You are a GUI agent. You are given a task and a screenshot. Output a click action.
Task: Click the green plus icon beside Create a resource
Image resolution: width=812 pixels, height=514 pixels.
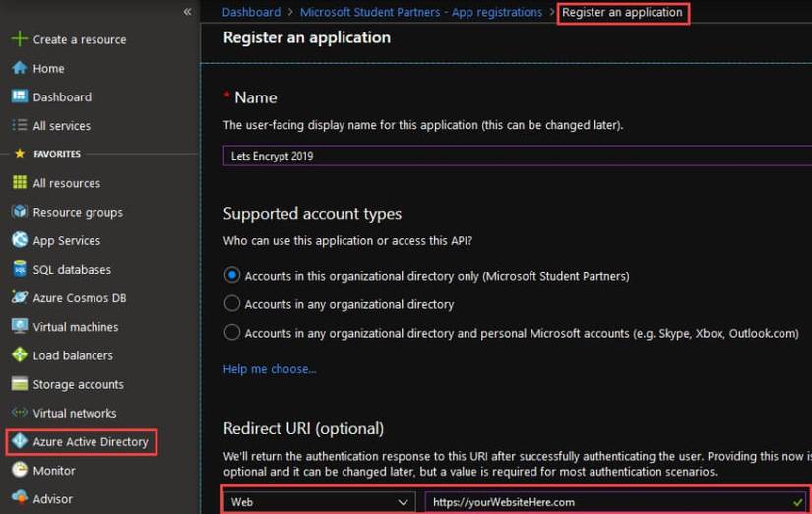tap(19, 38)
